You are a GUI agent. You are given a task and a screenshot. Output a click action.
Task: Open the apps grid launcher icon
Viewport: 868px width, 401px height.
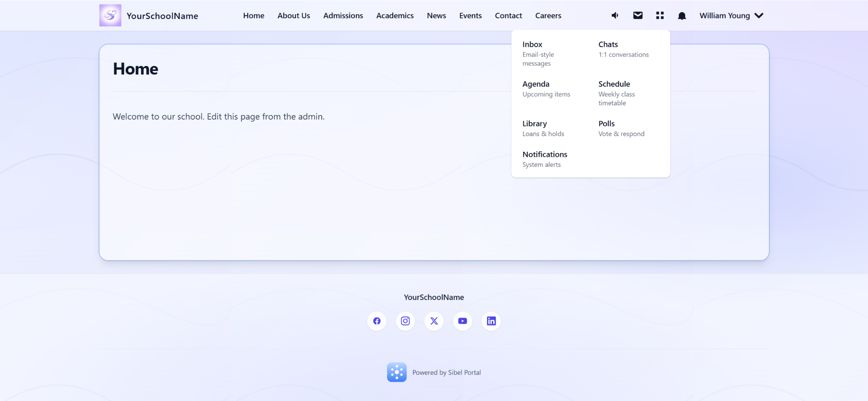(x=660, y=15)
